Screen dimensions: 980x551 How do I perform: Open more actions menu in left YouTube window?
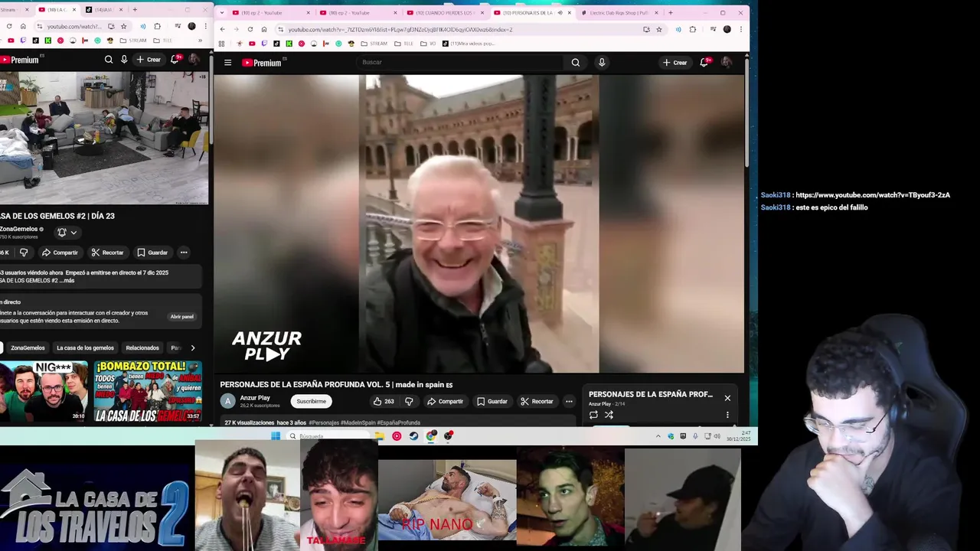(x=184, y=253)
